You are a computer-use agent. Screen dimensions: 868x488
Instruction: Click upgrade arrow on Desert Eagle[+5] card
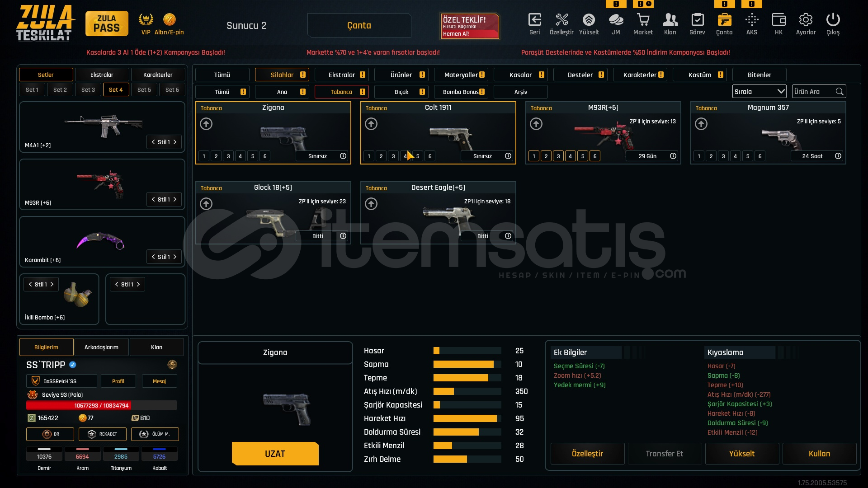point(371,204)
